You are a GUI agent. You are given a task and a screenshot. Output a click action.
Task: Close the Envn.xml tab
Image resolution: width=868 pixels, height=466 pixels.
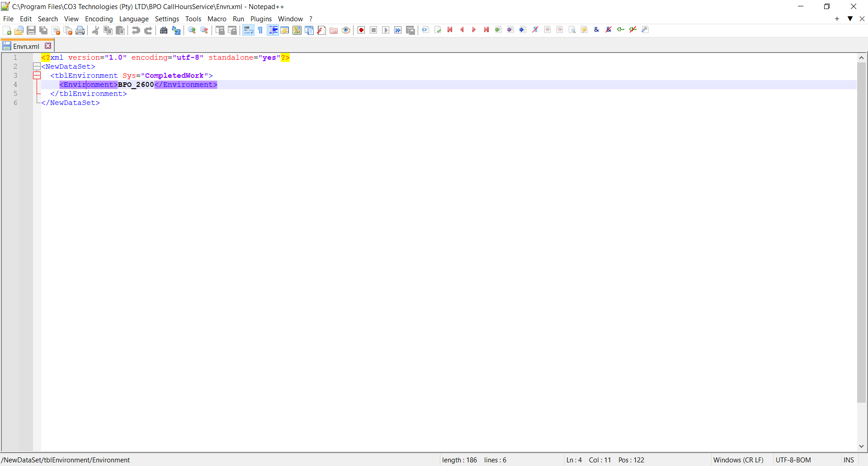click(x=48, y=46)
